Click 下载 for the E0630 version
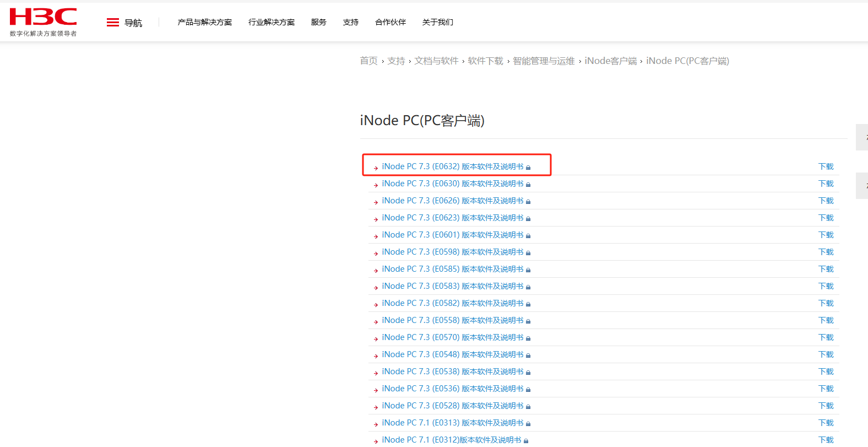Screen dimensions: 868x447 826,184
